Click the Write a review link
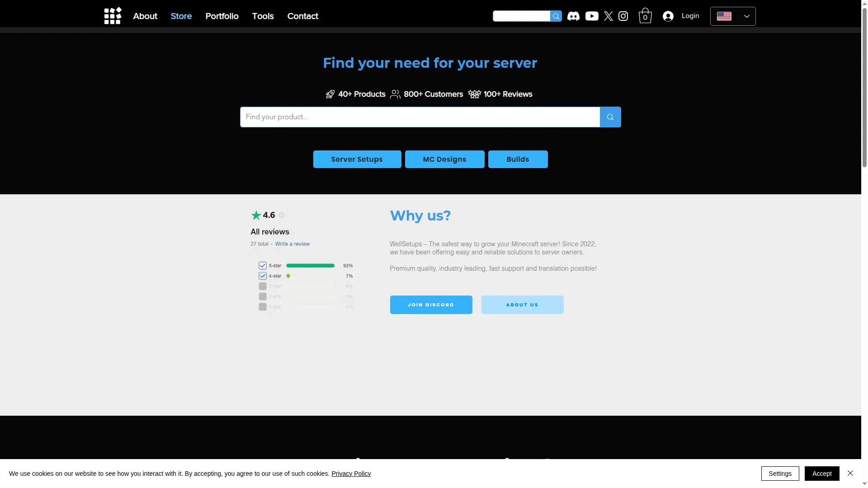Viewport: 868px width, 488px height. [x=292, y=244]
